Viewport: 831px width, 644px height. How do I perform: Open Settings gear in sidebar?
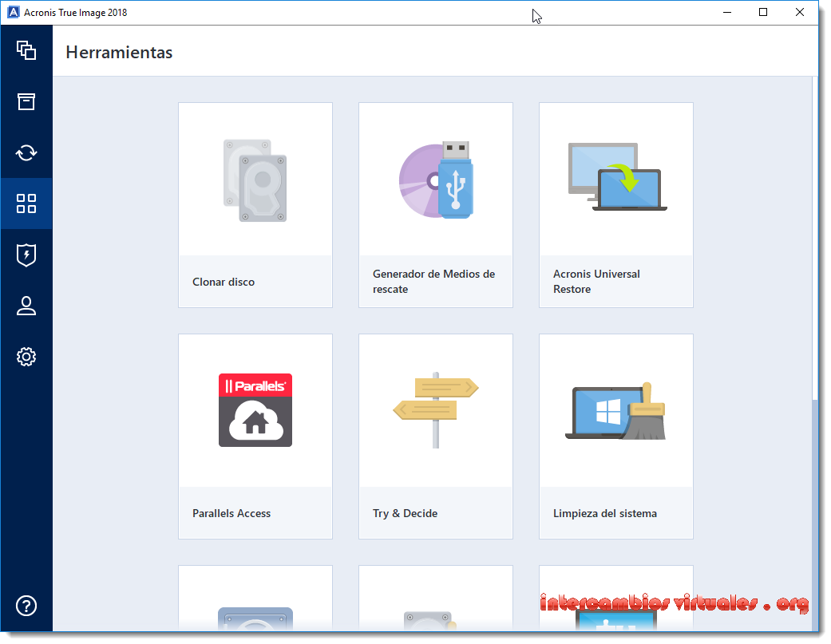[26, 357]
